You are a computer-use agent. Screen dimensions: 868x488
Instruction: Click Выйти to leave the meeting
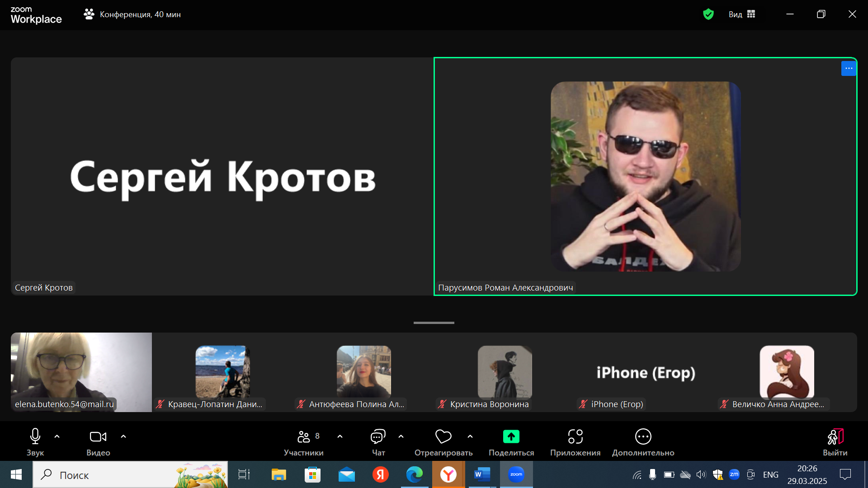tap(835, 442)
